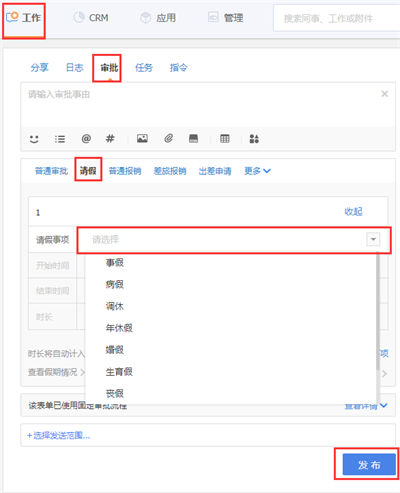Insert a topic with # icon
The width and height of the screenshot is (400, 493).
(110, 138)
